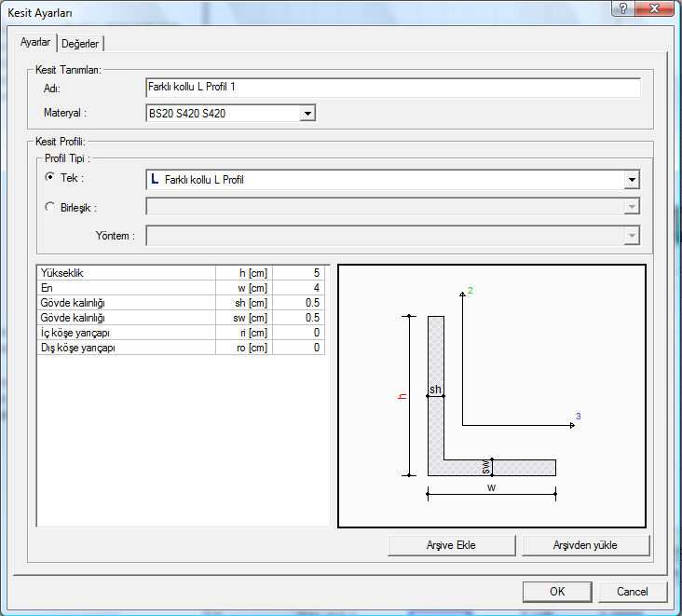The width and height of the screenshot is (682, 616).
Task: Click the help question mark button
Action: coord(623,8)
